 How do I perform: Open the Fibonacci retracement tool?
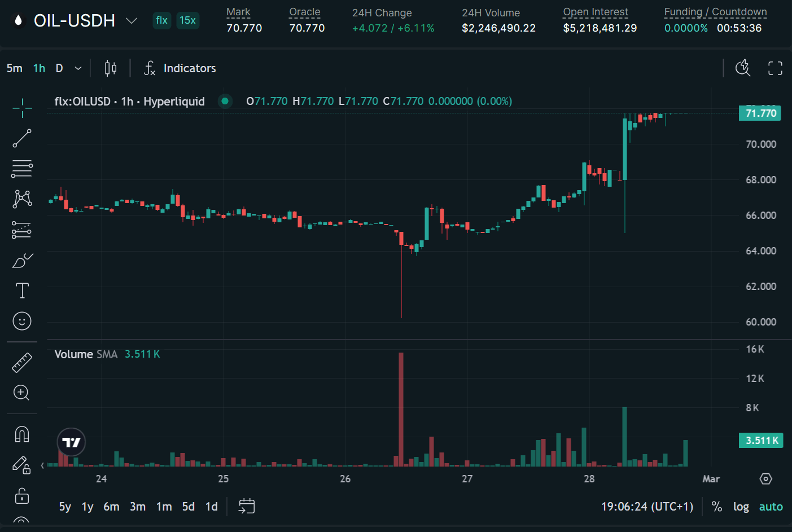click(22, 169)
